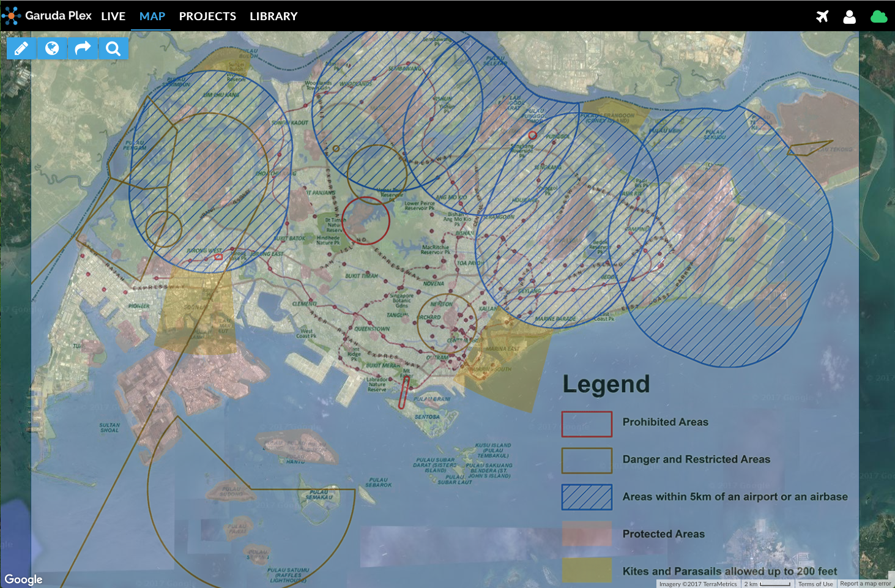Click Report a map error link
The height and width of the screenshot is (588, 895).
coord(866,584)
